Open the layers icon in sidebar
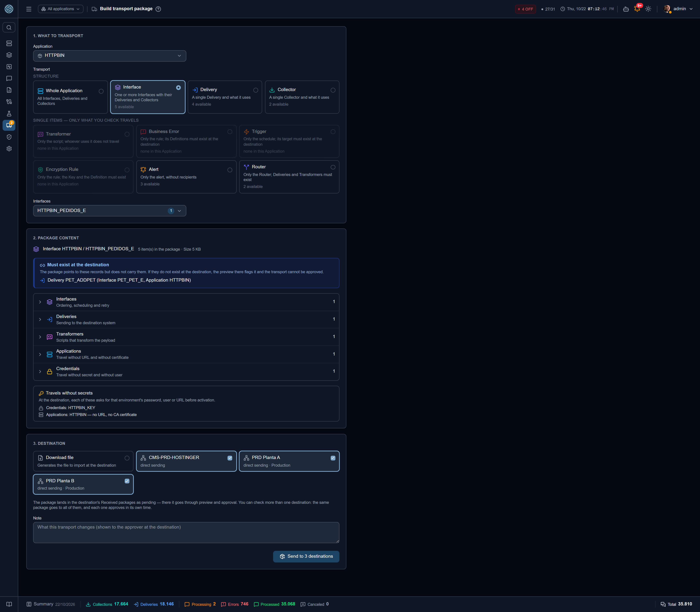Screen dimensions: 700x612 (x=9, y=55)
